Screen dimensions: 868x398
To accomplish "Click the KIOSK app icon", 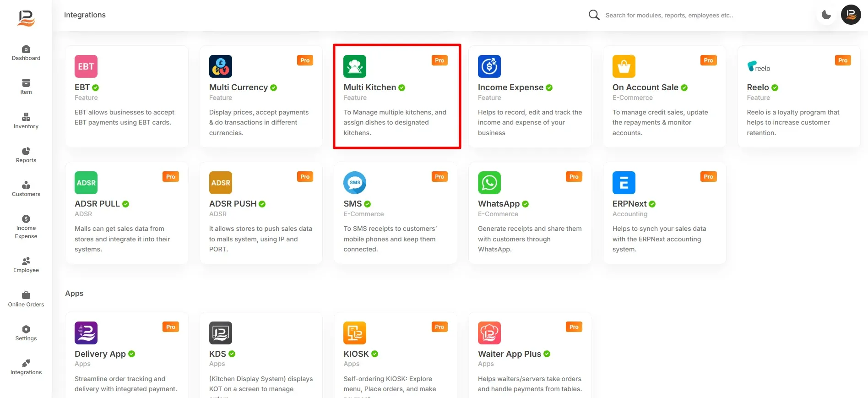I will point(355,333).
